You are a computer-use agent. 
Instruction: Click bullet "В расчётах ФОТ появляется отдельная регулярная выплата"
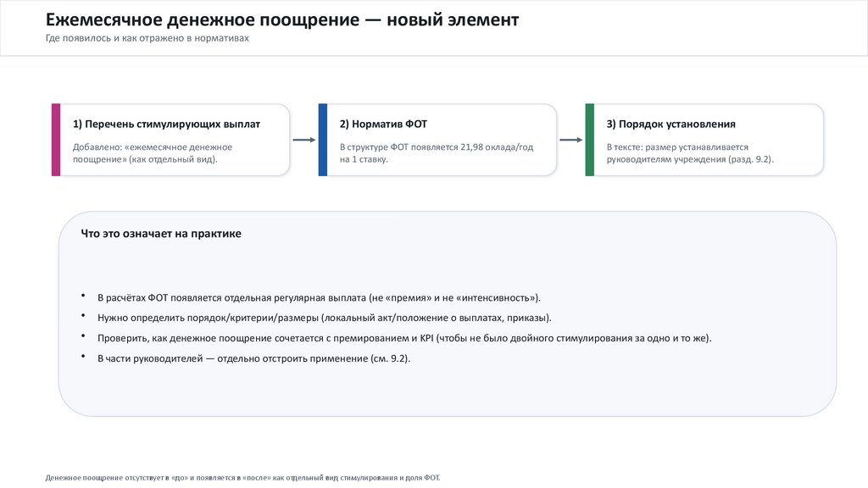(x=319, y=297)
